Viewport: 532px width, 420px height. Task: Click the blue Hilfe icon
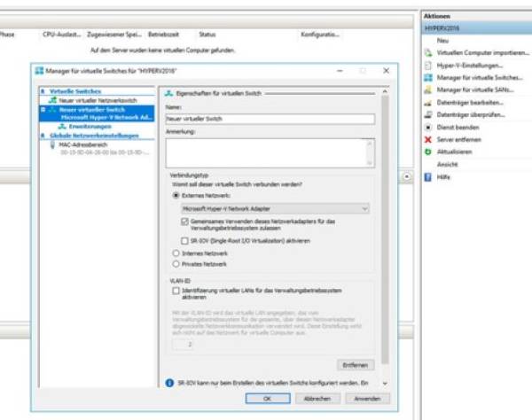(x=428, y=176)
